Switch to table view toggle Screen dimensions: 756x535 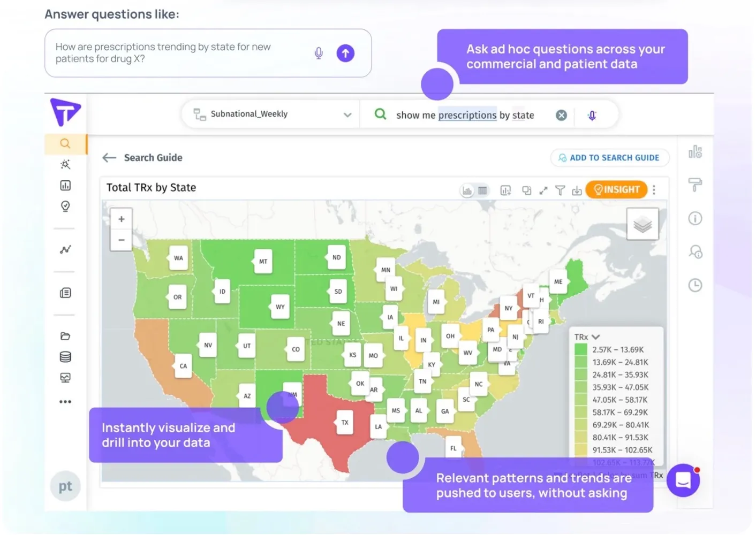482,190
